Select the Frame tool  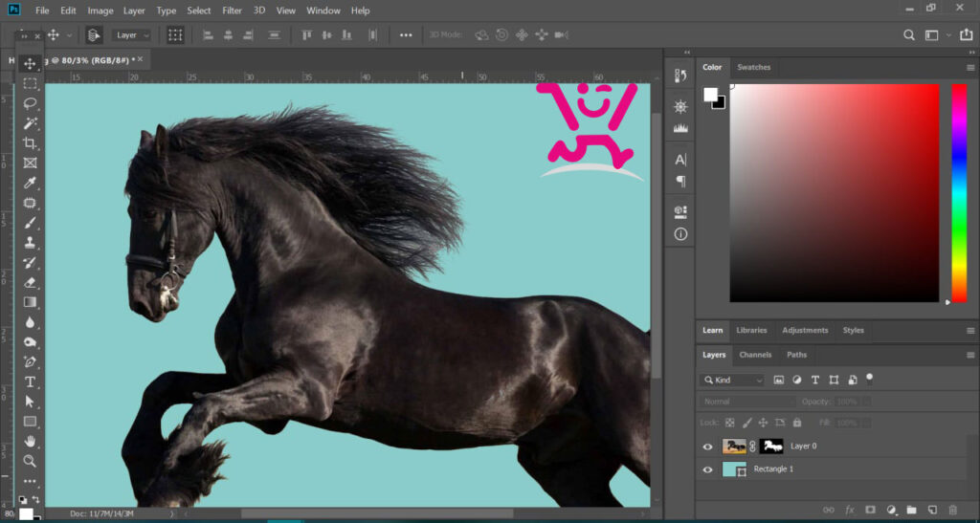pyautogui.click(x=30, y=163)
